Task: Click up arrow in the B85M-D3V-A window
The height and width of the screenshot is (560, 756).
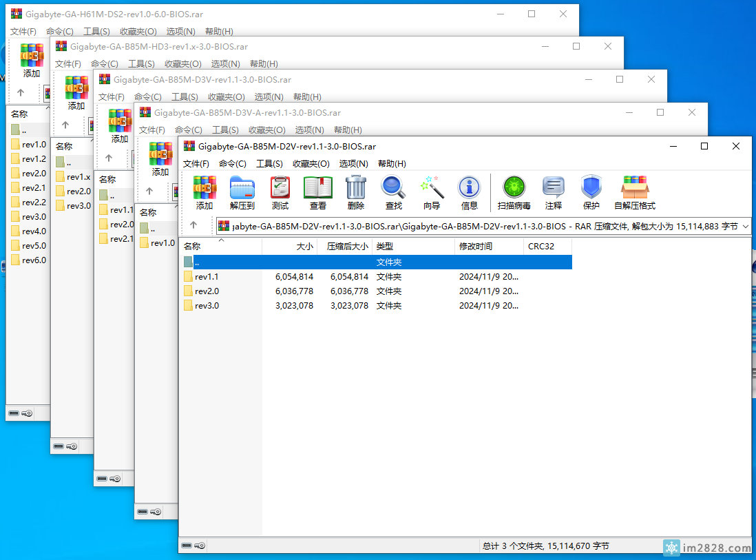Action: [x=149, y=191]
